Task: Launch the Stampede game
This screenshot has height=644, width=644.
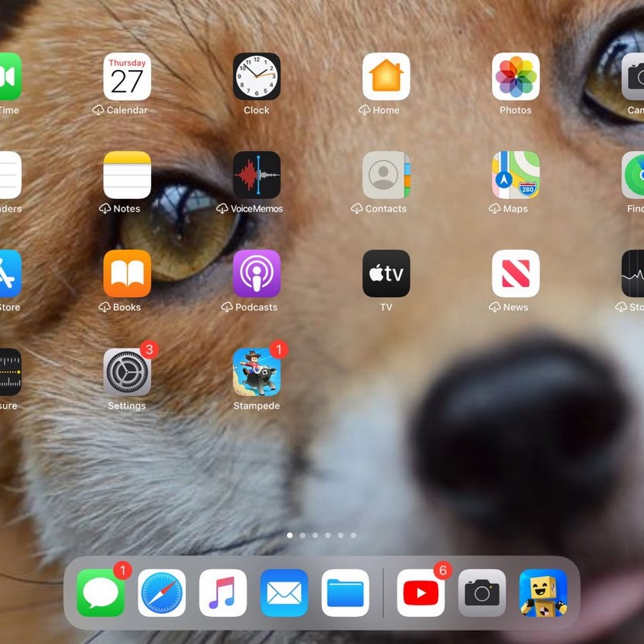Action: (257, 372)
